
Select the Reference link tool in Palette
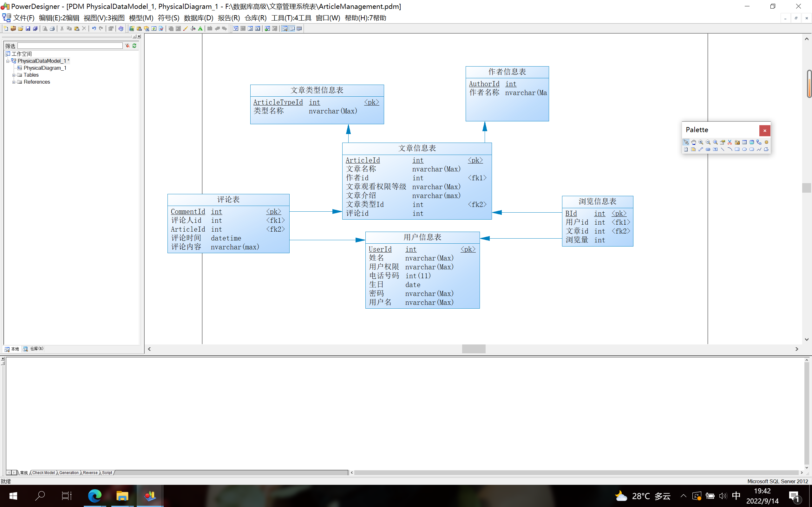point(759,142)
